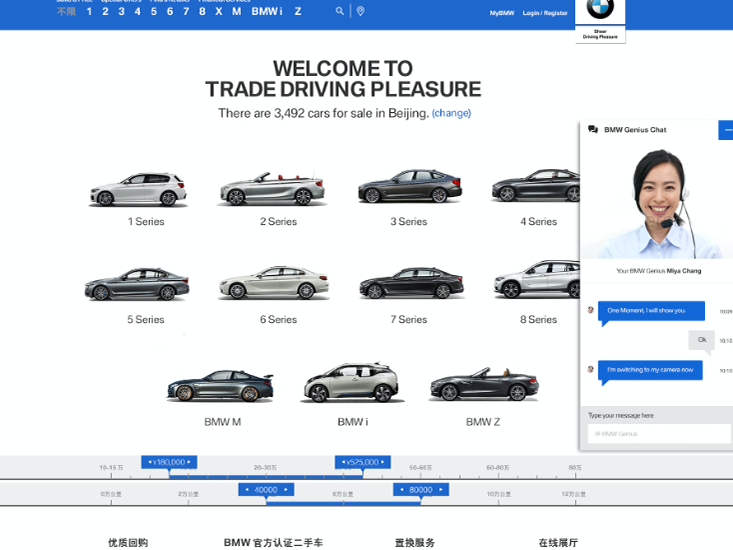The width and height of the screenshot is (733, 550).
Task: Choose the BMW M car thumbnail
Action: click(220, 386)
